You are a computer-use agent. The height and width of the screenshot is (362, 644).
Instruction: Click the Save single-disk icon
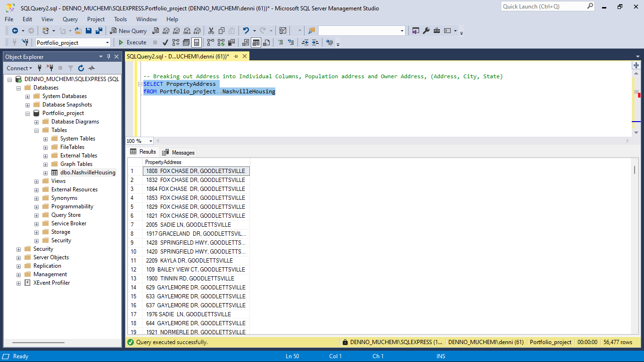89,31
